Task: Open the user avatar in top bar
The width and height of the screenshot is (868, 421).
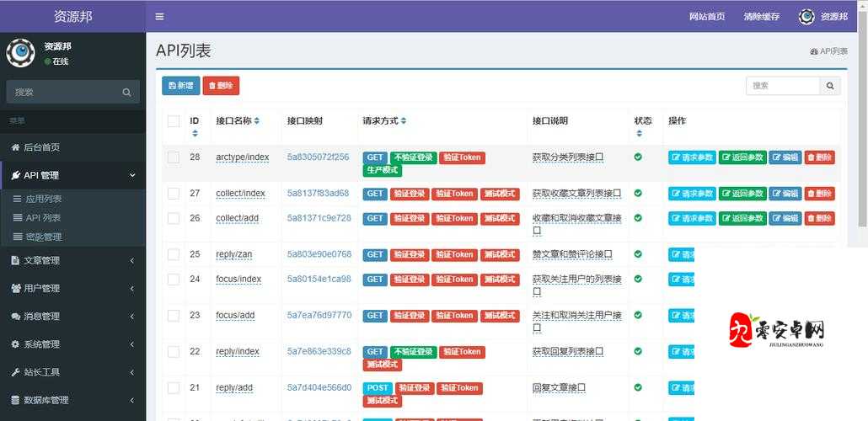Action: [806, 16]
